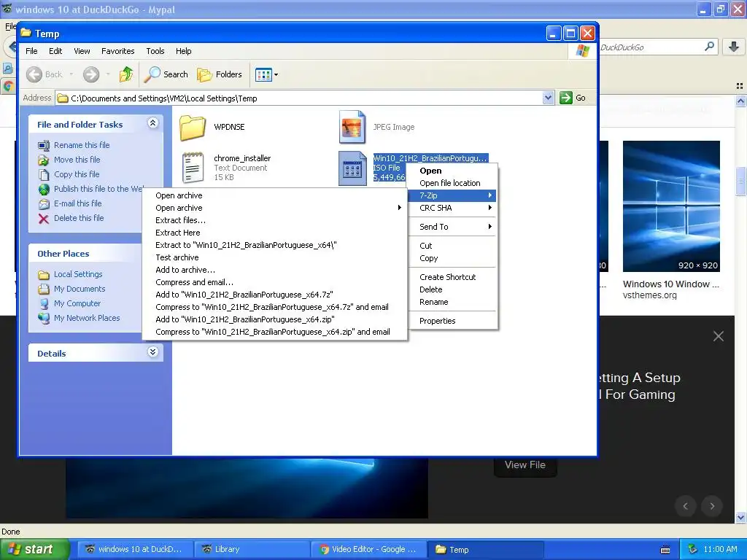
Task: Select the chrome_installer text document icon
Action: tap(193, 167)
